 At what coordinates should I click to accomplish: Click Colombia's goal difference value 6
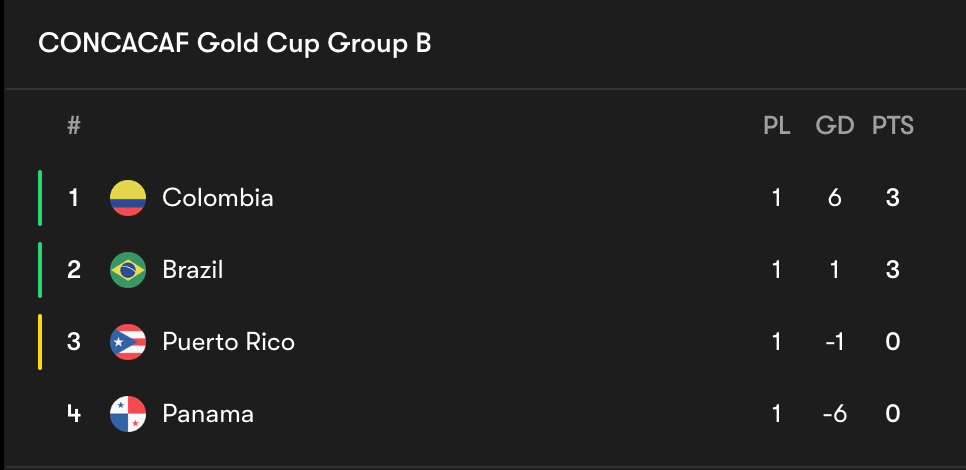pos(835,198)
